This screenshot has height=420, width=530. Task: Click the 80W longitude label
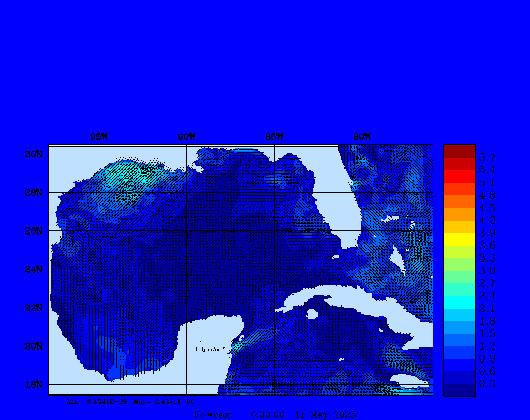362,137
